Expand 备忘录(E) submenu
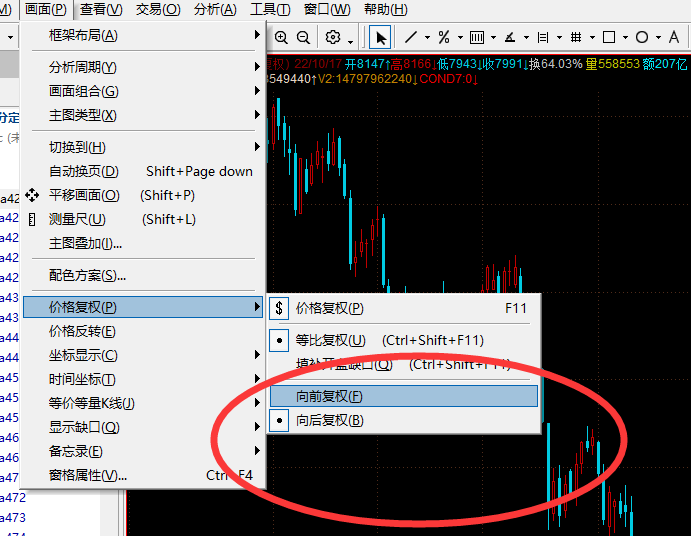691x536 pixels. point(143,451)
